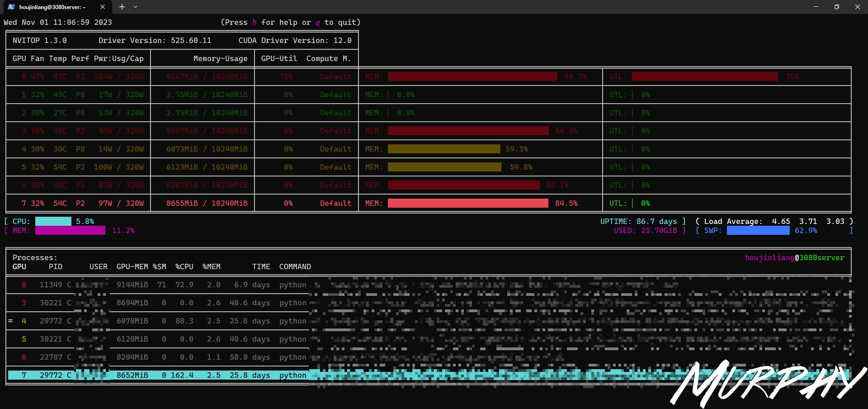Click GPU 3 memory bar at 84.9%
This screenshot has width=868, height=409.
[x=468, y=131]
